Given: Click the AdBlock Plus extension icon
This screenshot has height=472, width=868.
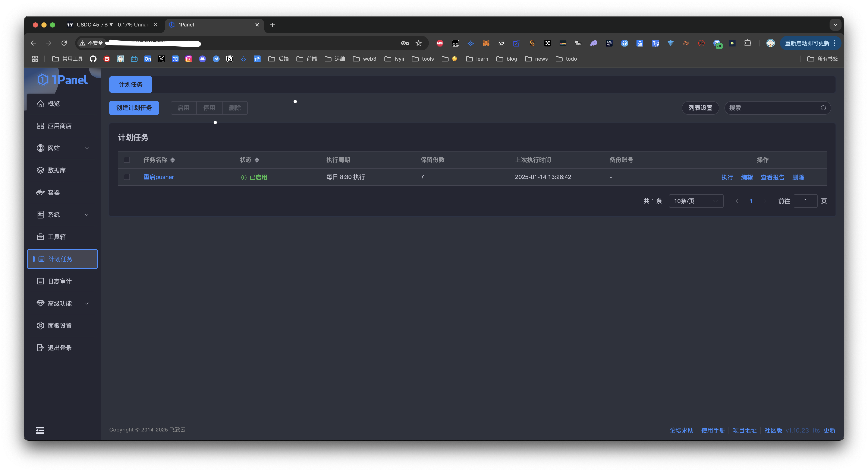Looking at the screenshot, I should (x=440, y=43).
